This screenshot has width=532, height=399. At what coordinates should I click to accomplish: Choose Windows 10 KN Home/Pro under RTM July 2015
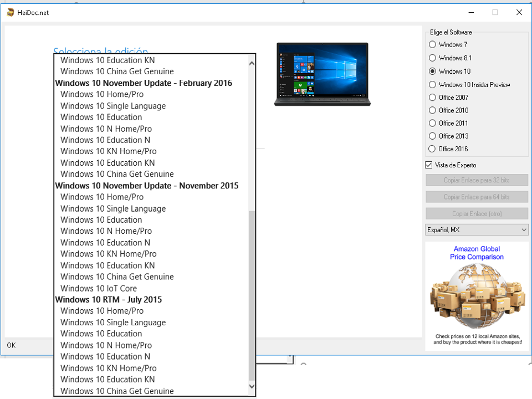(108, 369)
